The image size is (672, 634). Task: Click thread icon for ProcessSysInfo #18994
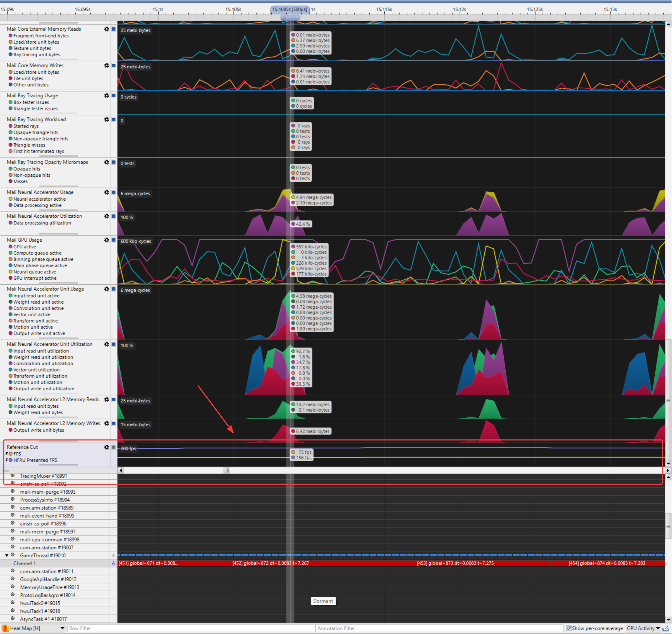click(x=13, y=499)
